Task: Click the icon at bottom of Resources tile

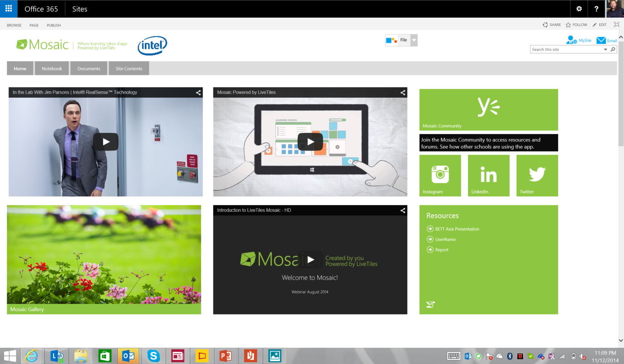Action: pos(431,305)
